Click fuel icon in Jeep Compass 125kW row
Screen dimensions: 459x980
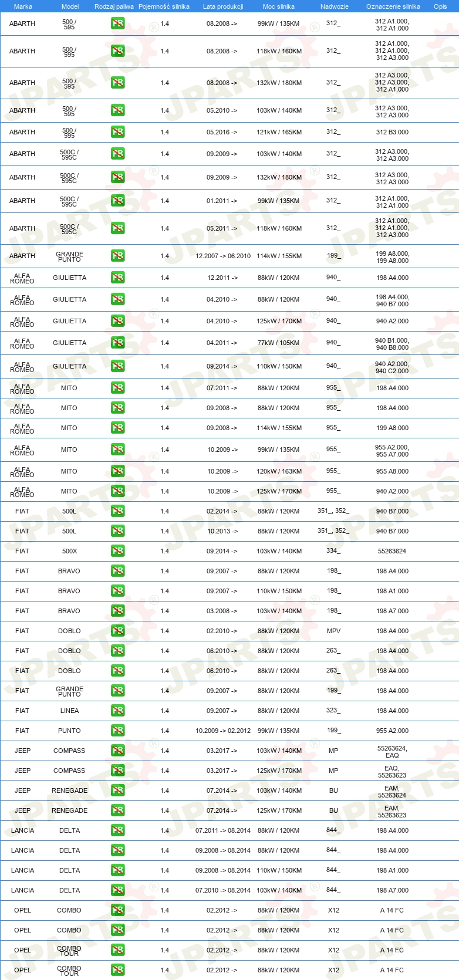click(117, 771)
